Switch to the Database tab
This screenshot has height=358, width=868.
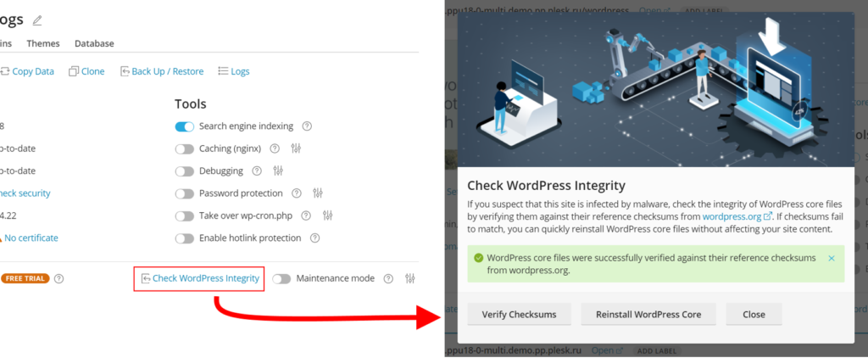click(94, 43)
